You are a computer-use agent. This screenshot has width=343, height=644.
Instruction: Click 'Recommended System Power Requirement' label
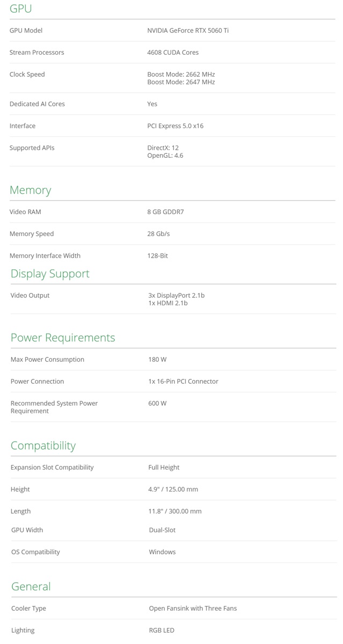pos(54,407)
